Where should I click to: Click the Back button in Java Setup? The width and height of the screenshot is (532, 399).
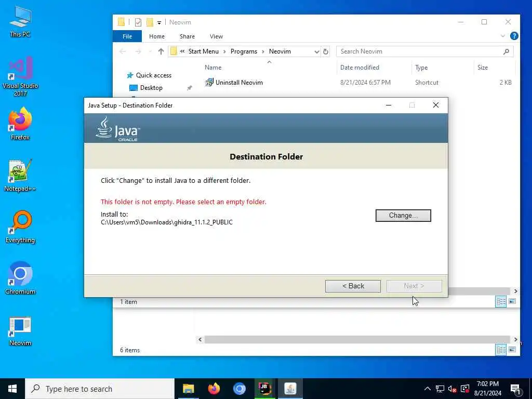353,286
